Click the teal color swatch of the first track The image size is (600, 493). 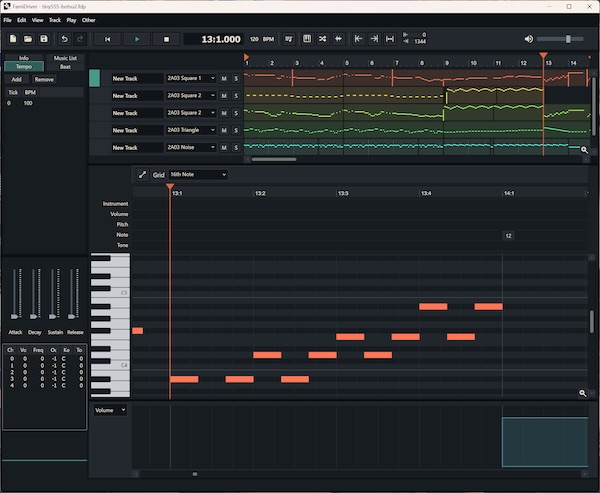tap(95, 78)
